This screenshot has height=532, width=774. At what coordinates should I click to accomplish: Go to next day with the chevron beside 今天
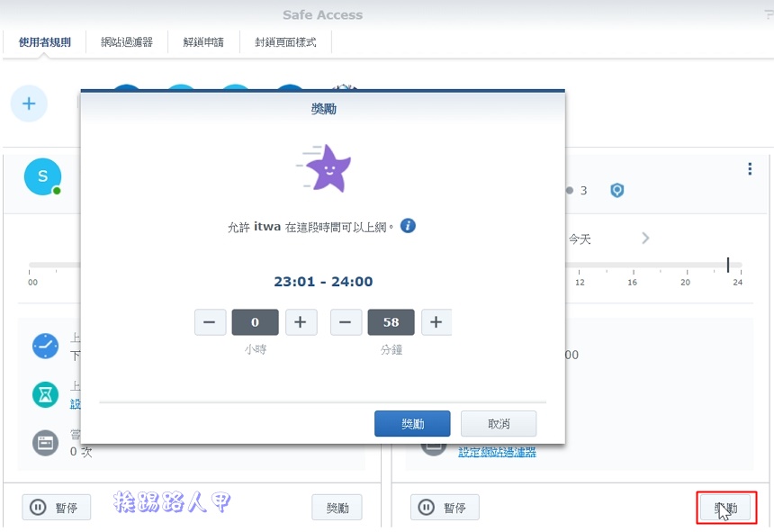[645, 239]
